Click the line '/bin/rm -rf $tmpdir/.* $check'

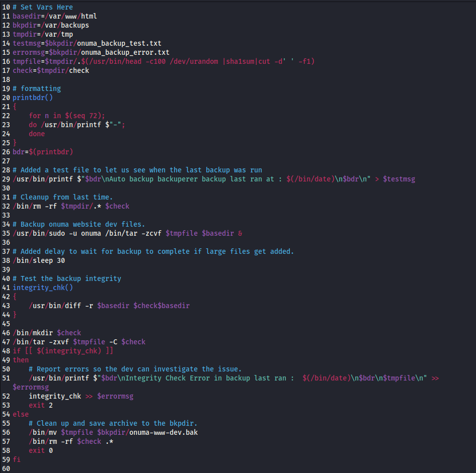pos(71,206)
